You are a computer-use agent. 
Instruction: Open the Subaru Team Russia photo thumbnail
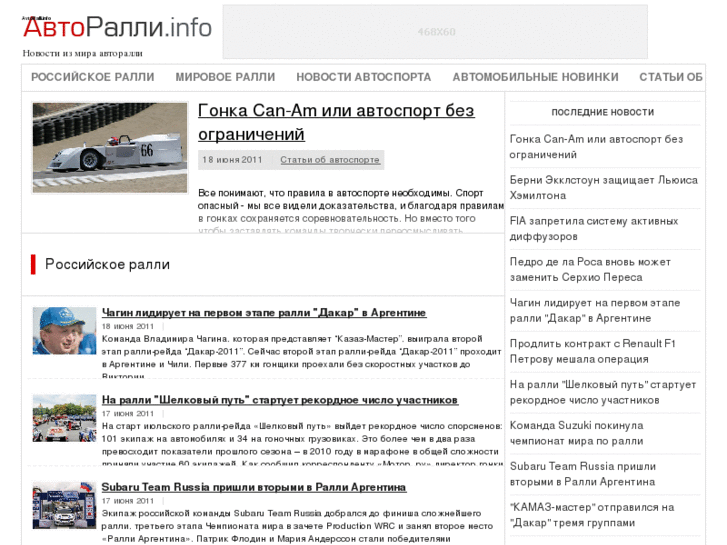click(x=64, y=505)
